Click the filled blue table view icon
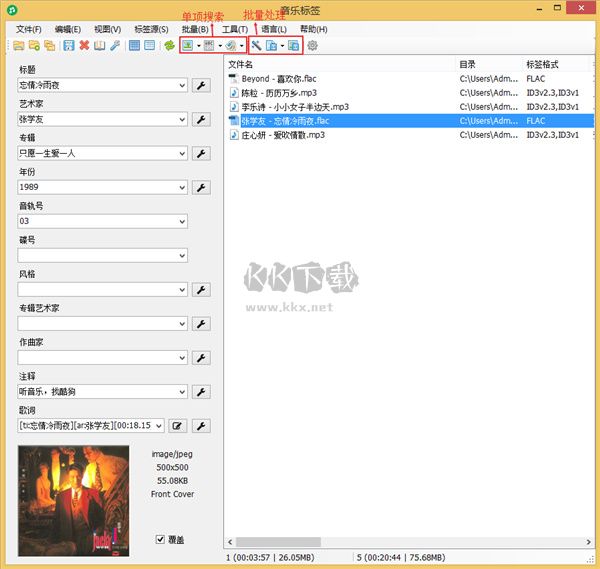The height and width of the screenshot is (569, 600). coord(134,46)
